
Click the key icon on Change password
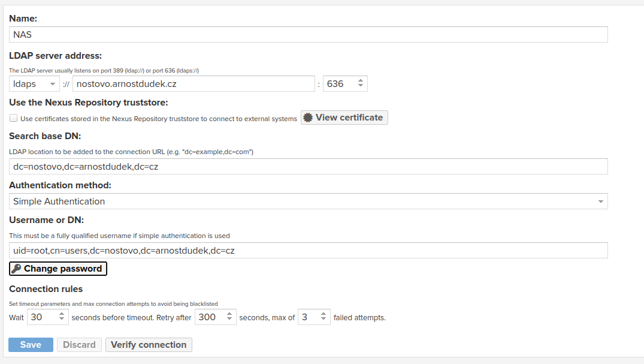click(16, 269)
